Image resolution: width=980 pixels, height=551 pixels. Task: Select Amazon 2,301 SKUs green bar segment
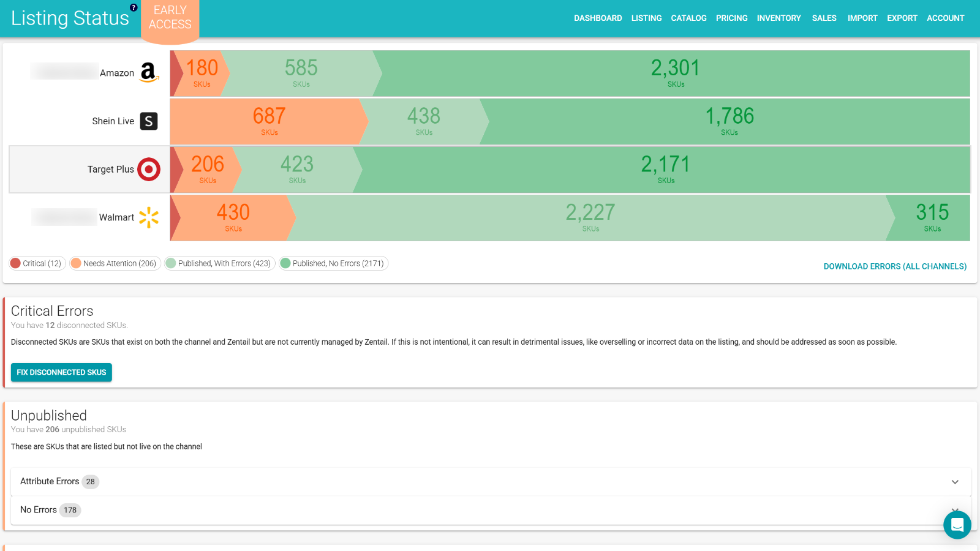click(674, 73)
